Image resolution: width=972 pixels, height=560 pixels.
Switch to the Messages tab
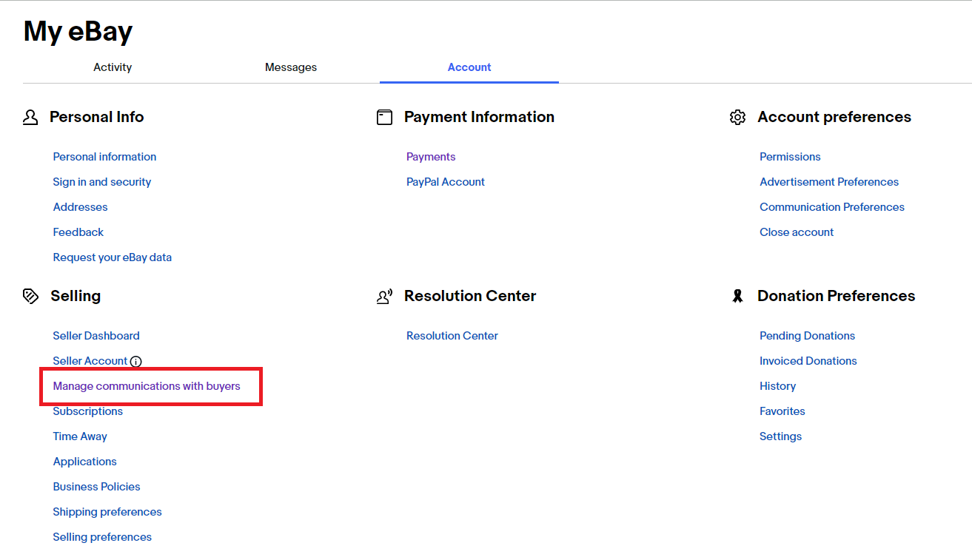click(291, 67)
